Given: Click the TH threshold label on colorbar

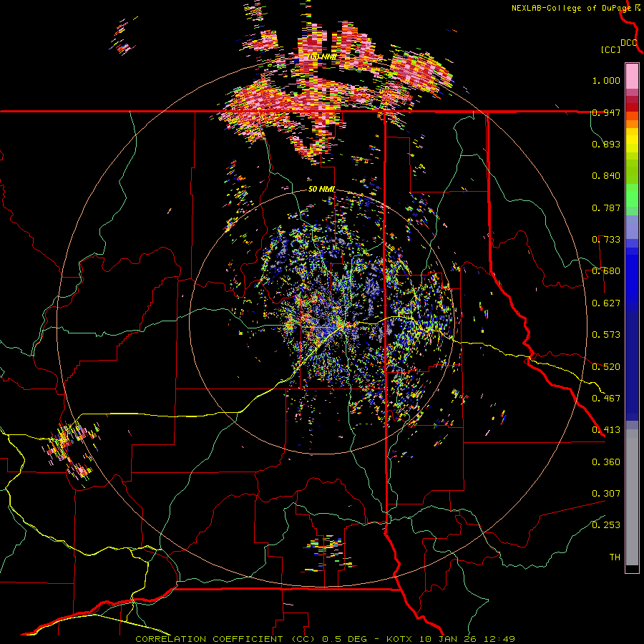Looking at the screenshot, I should (615, 557).
